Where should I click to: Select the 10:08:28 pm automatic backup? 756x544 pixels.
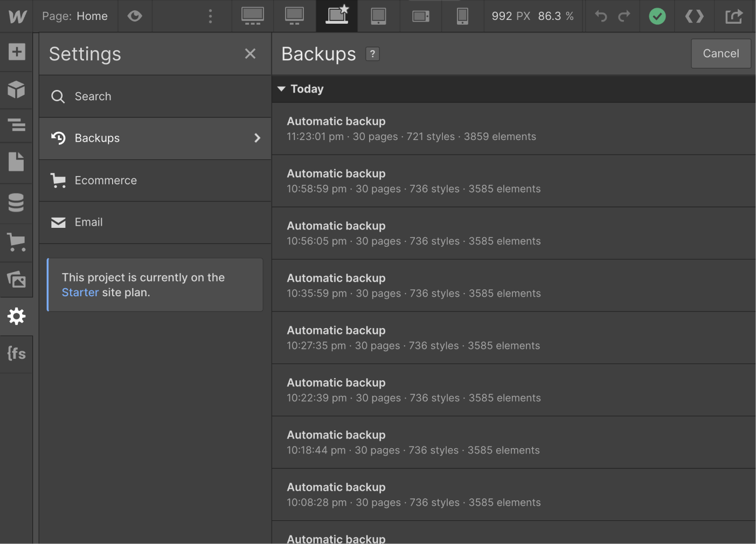pos(514,494)
